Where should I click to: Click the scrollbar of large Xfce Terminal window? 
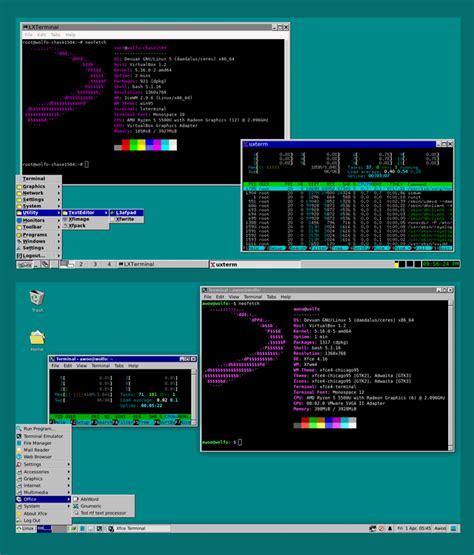451,376
